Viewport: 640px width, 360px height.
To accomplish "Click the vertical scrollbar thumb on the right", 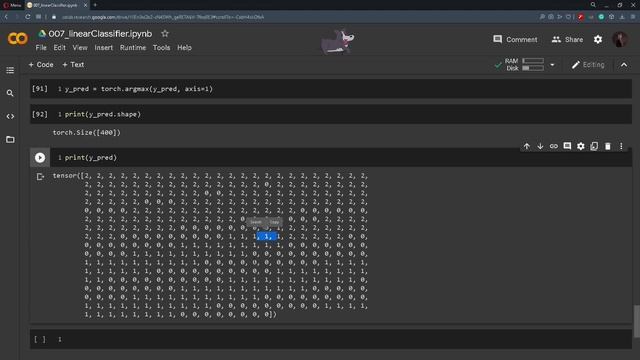I will 636,321.
